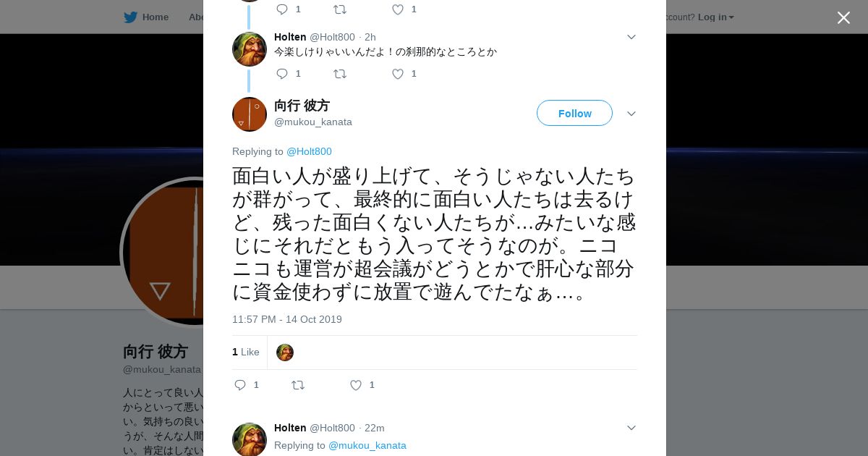
Task: Click the 11:57 PM - 14 Oct 2019 timestamp
Action: coord(287,319)
